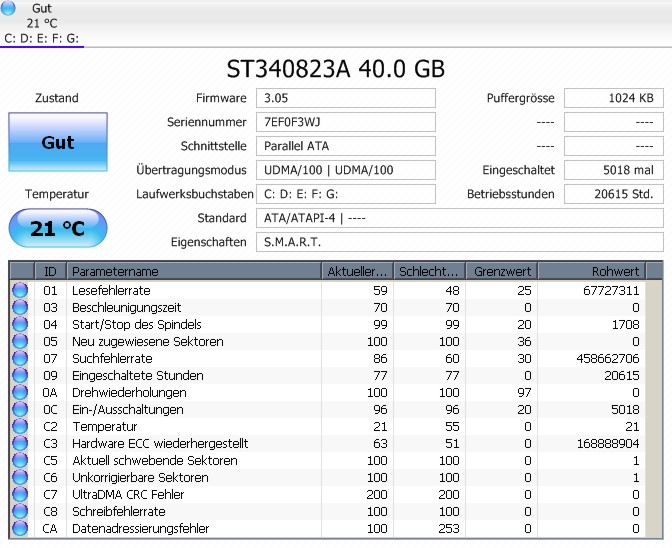Click the worst value 253
Screen dimensions: 672x548
point(449,528)
